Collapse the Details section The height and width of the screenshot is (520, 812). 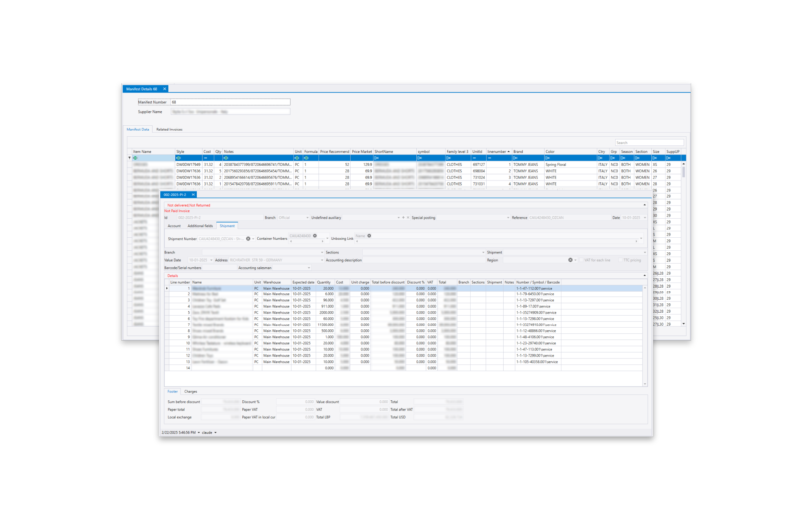click(644, 276)
